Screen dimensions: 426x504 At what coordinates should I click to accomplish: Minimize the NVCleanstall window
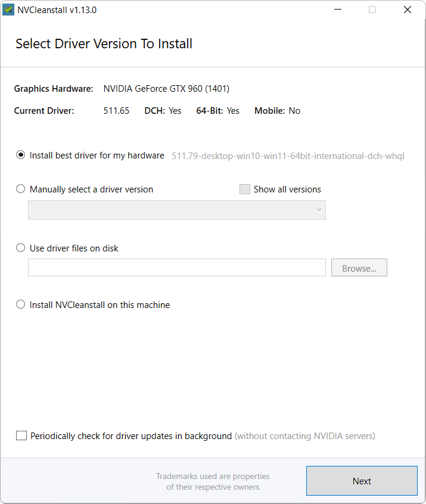pyautogui.click(x=337, y=10)
